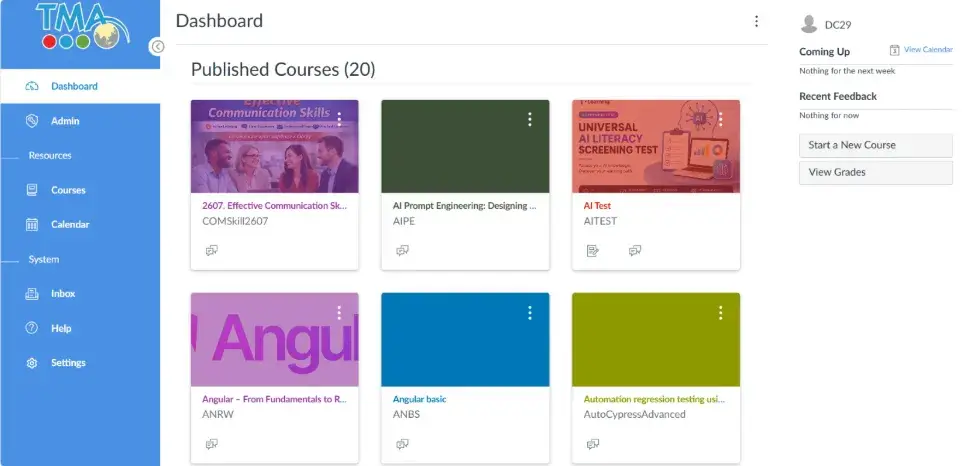
Task: Click the DC29 username text
Action: (x=838, y=25)
